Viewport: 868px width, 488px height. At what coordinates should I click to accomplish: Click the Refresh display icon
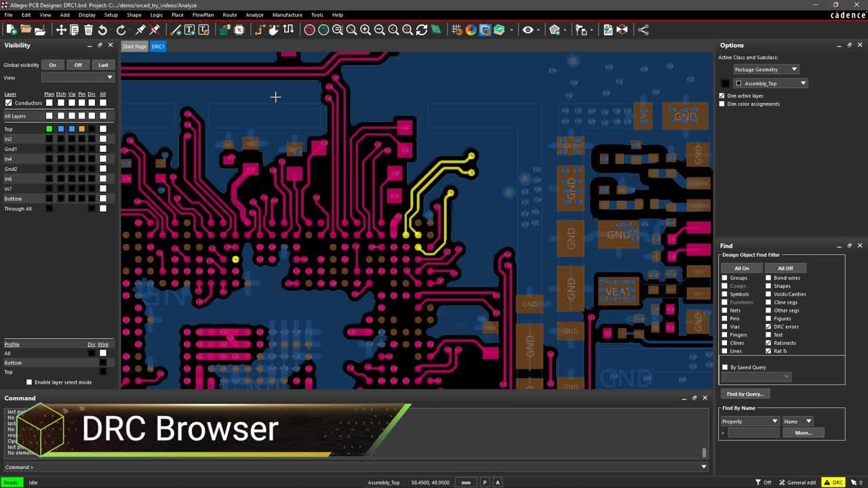[421, 30]
